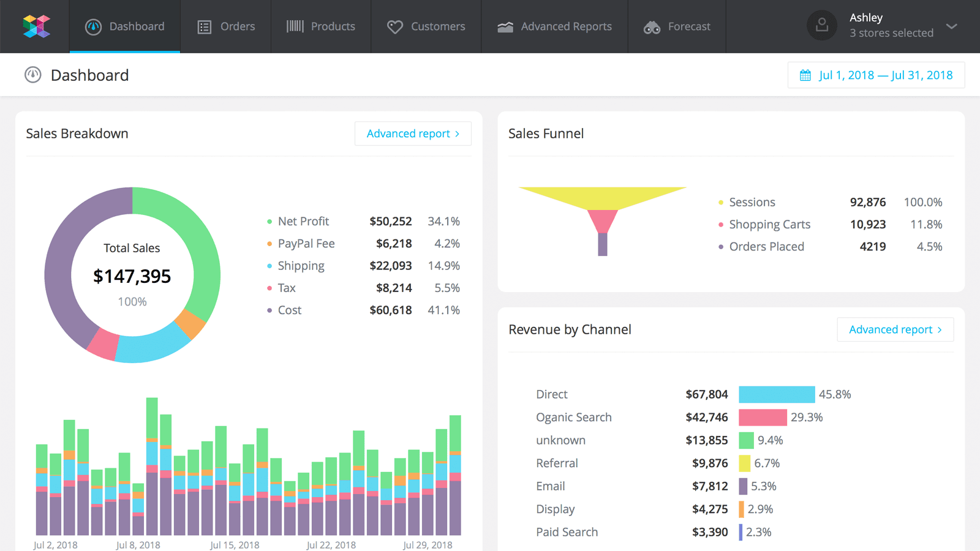Click the Forecast binoculars icon
The height and width of the screenshot is (551, 980).
coord(652,26)
